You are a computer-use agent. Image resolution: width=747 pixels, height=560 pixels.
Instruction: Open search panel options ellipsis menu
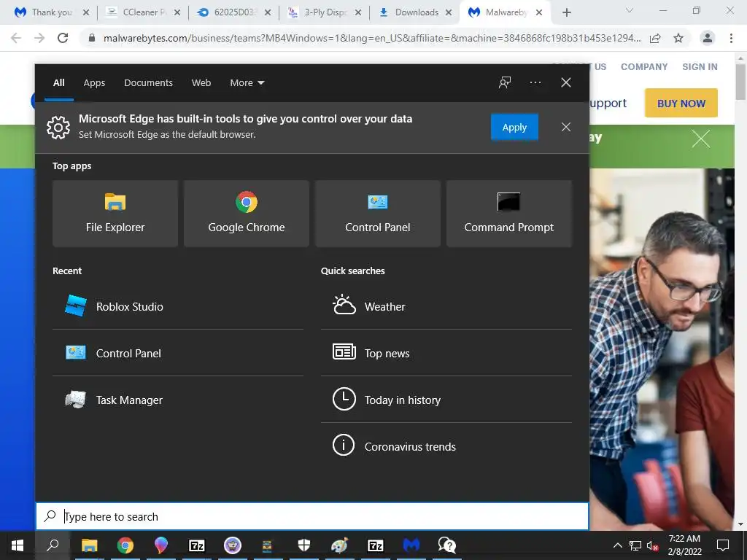pos(535,82)
